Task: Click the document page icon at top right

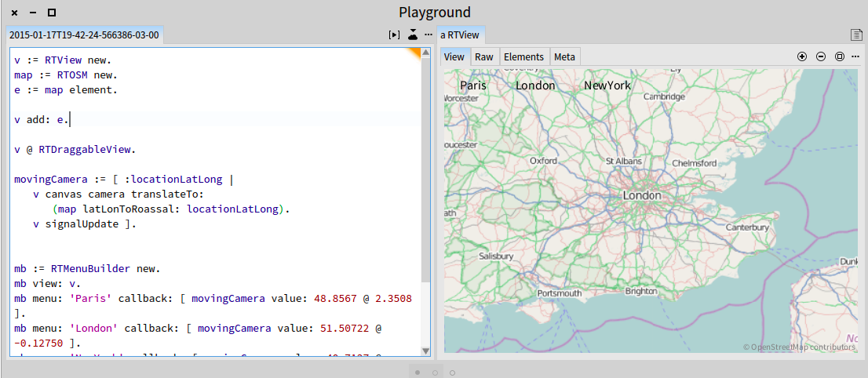Action: pyautogui.click(x=856, y=35)
